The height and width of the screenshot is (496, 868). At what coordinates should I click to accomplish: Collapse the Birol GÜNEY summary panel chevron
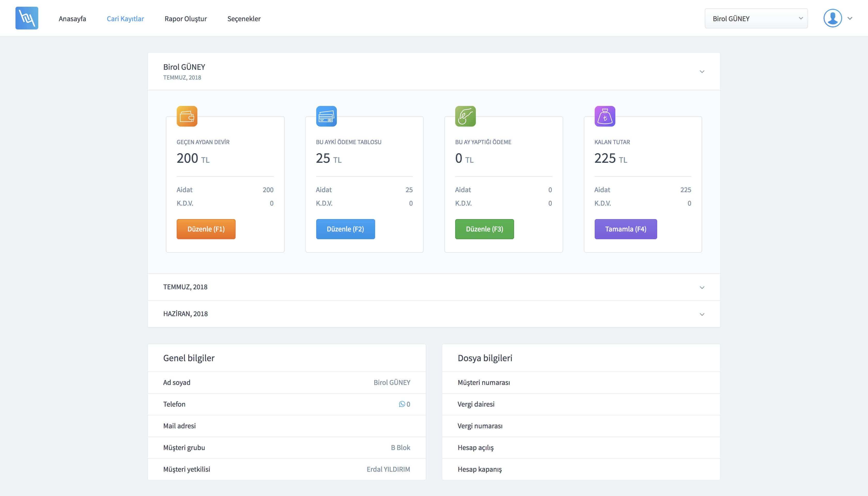[x=702, y=72]
